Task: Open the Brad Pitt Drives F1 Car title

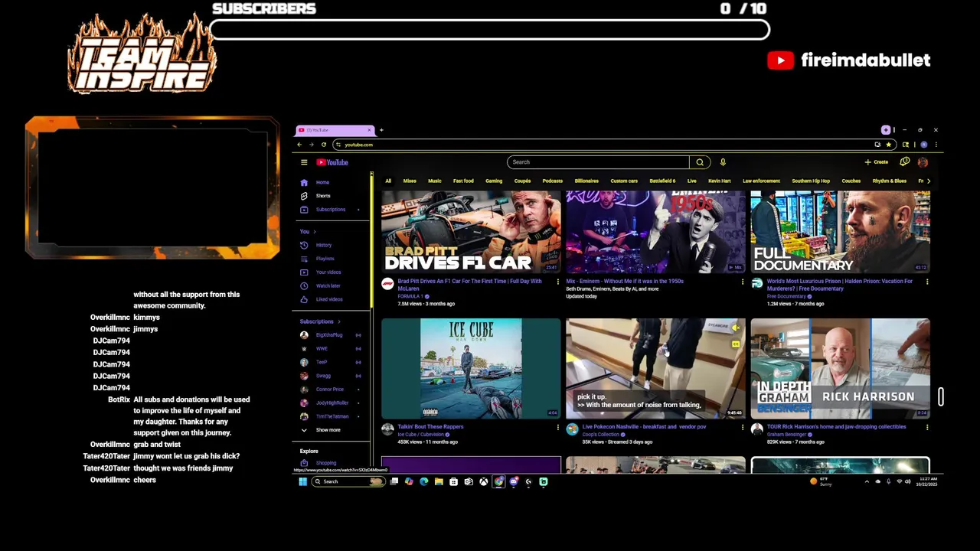Action: click(x=469, y=285)
